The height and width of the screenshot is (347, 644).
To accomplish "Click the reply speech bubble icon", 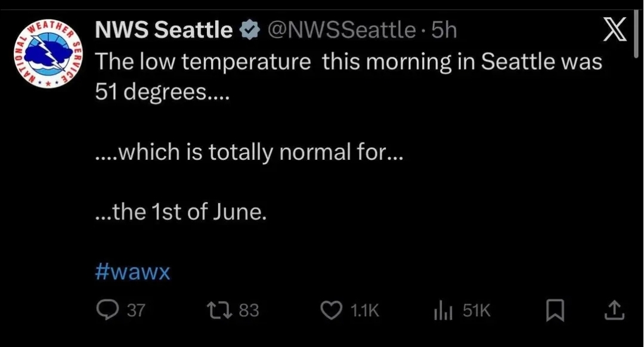I will [x=107, y=310].
